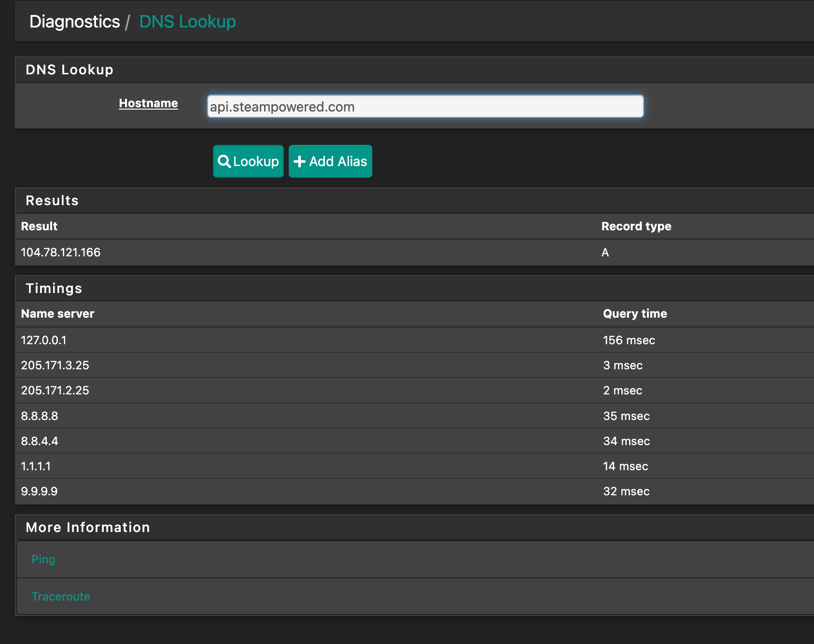Click the 32 msec query time
Image resolution: width=814 pixels, height=644 pixels.
626,491
